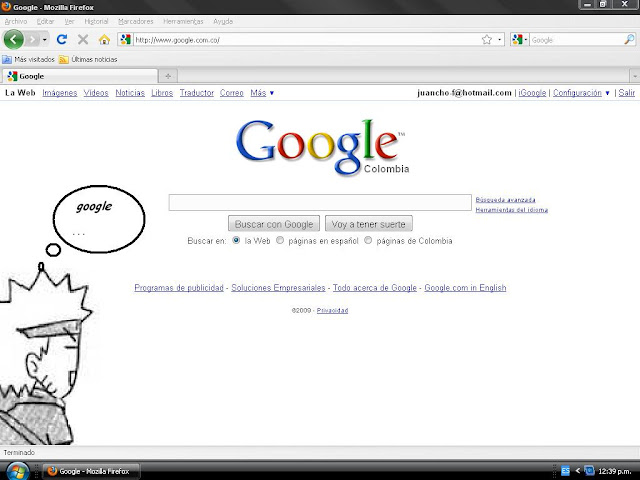Viewport: 640px width, 480px height.
Task: Click the site favicon in the address bar
Action: 125,40
